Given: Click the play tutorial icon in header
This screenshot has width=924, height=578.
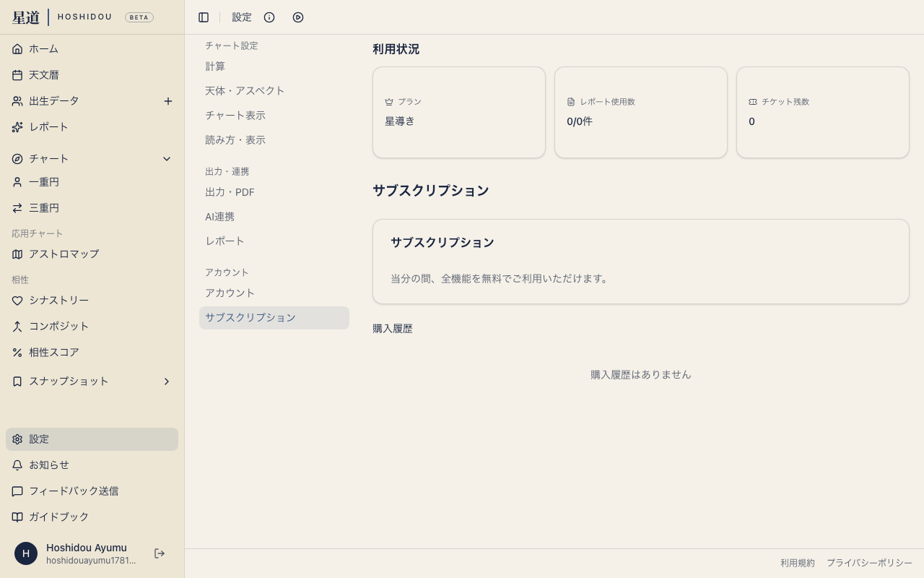Looking at the screenshot, I should [298, 17].
